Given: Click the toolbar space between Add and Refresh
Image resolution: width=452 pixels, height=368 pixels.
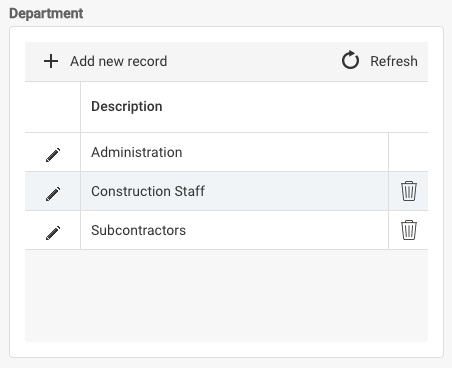Looking at the screenshot, I should (x=254, y=61).
